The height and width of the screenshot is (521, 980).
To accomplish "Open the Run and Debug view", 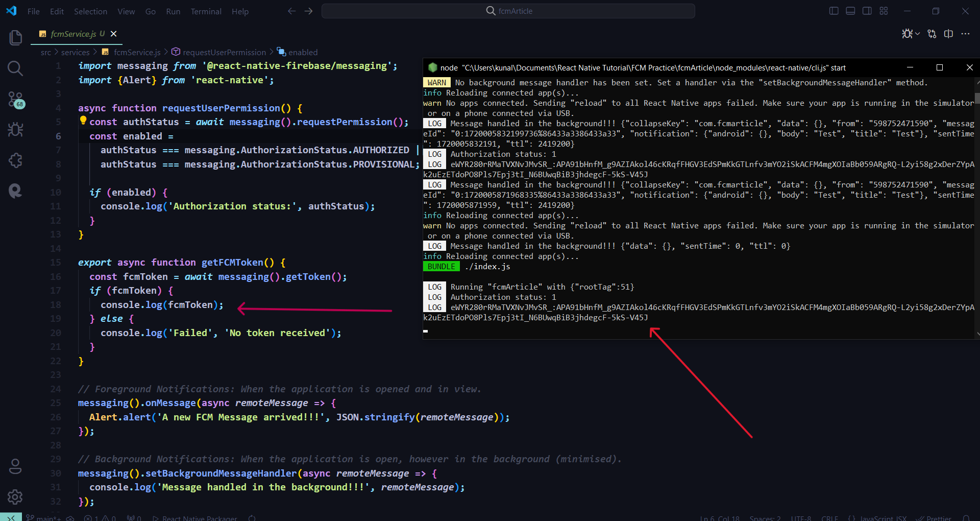I will click(15, 130).
